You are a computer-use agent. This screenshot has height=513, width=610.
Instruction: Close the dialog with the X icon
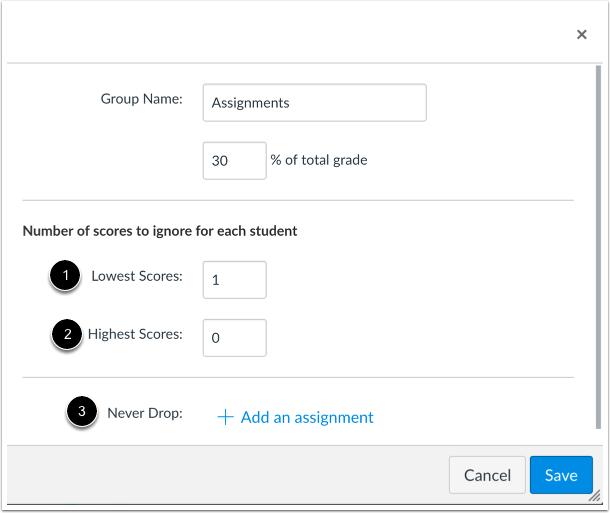pyautogui.click(x=581, y=35)
